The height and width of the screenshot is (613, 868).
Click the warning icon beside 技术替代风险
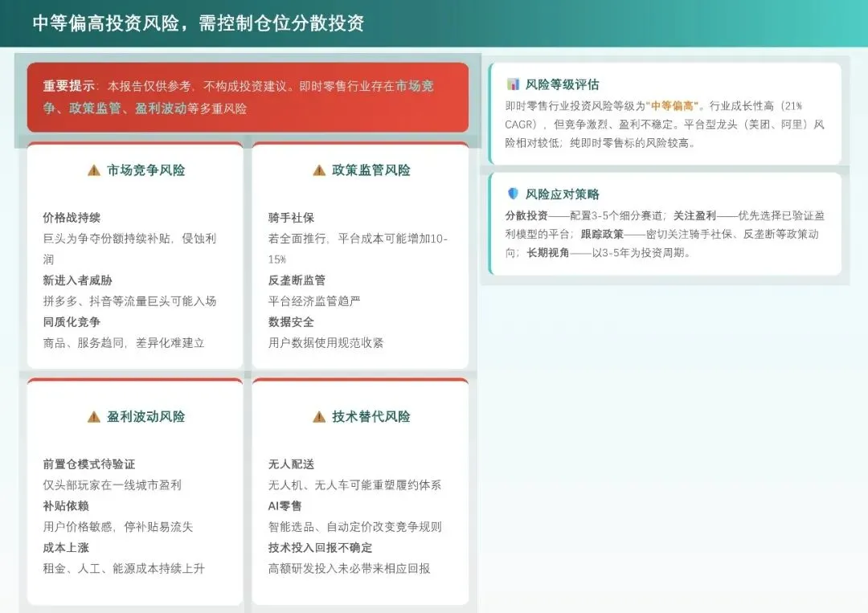pyautogui.click(x=319, y=417)
